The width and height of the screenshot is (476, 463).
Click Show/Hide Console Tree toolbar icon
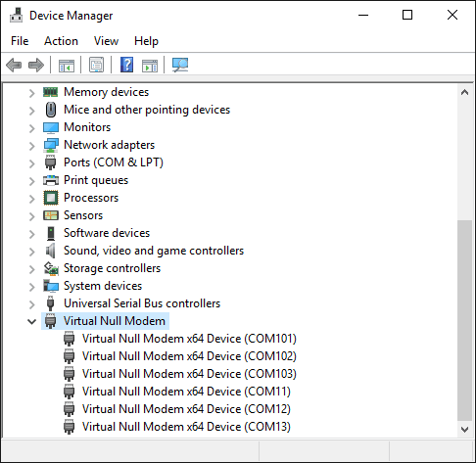click(67, 66)
